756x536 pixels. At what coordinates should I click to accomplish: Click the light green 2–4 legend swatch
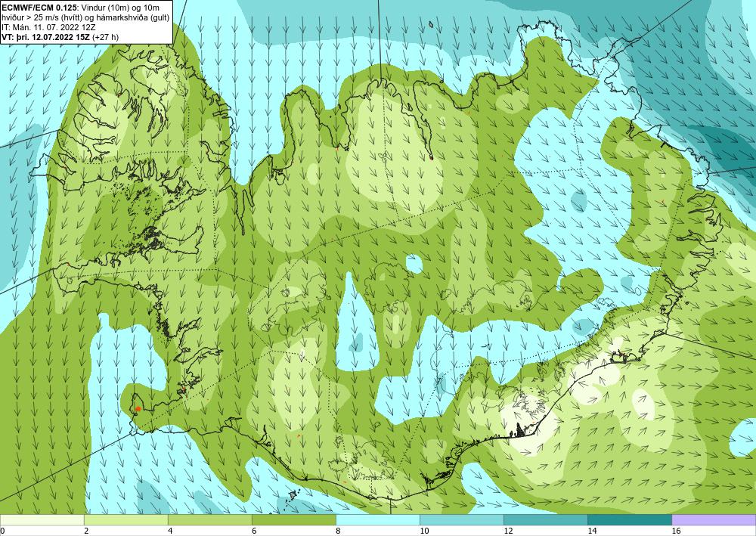click(x=125, y=520)
